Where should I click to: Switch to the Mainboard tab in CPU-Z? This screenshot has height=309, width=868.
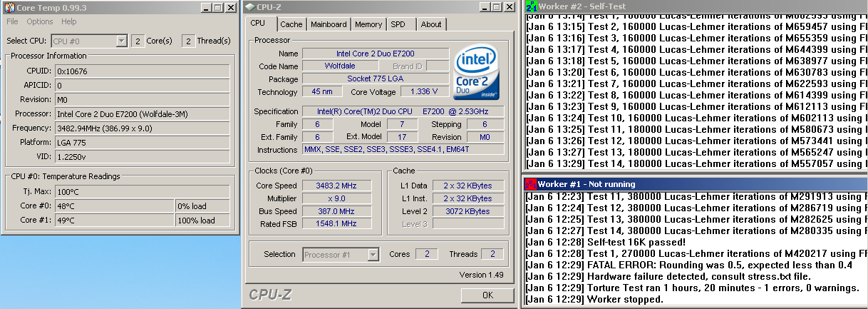coord(329,24)
